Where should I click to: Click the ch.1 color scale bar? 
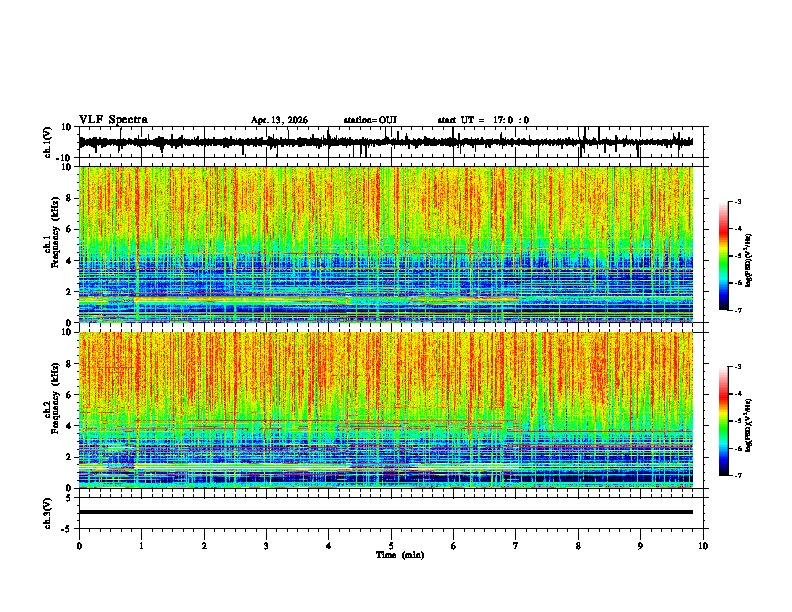tap(724, 256)
